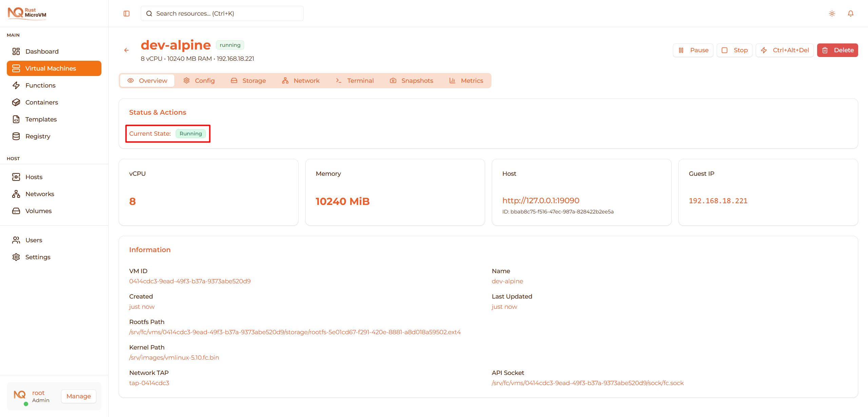Open the Containers section
The image size is (868, 417).
tap(41, 102)
